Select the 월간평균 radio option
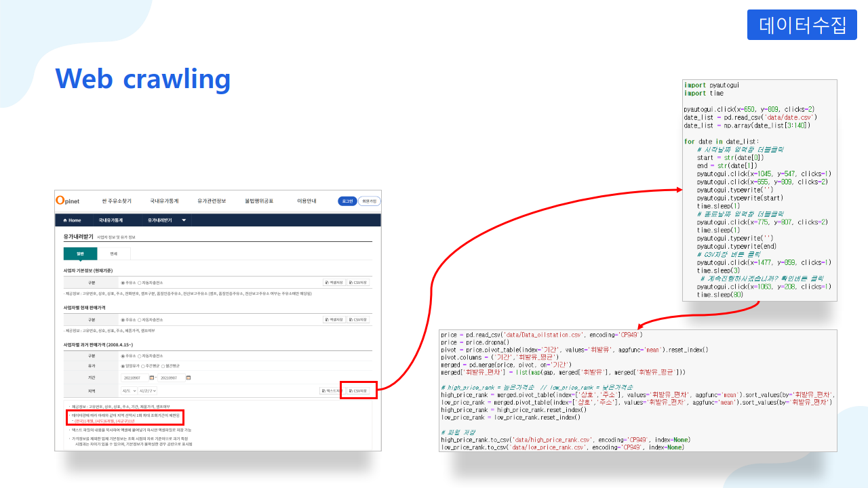The image size is (868, 488). click(163, 366)
